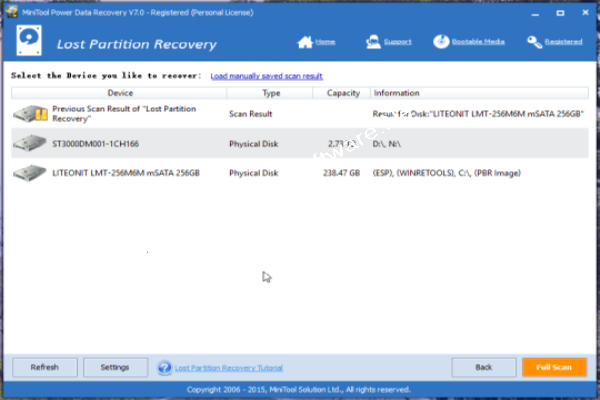Open the Home link
Viewport: 600px width, 400px height.
(x=325, y=42)
